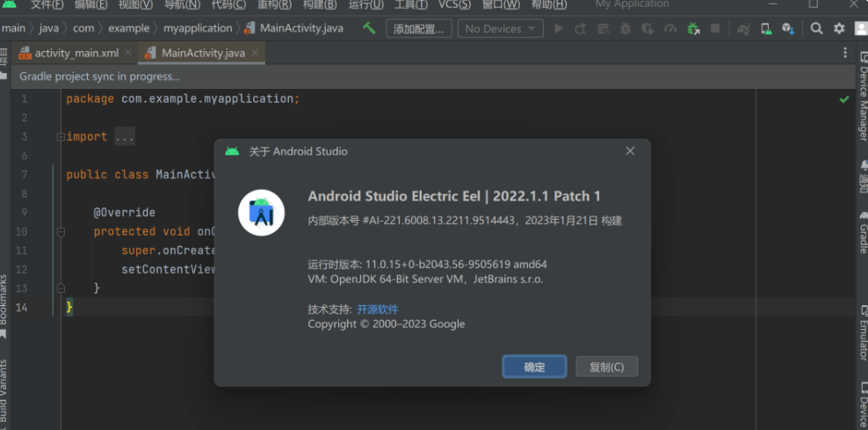This screenshot has width=868, height=430.
Task: Open the Device Manager toolbar icon
Action: pyautogui.click(x=766, y=28)
